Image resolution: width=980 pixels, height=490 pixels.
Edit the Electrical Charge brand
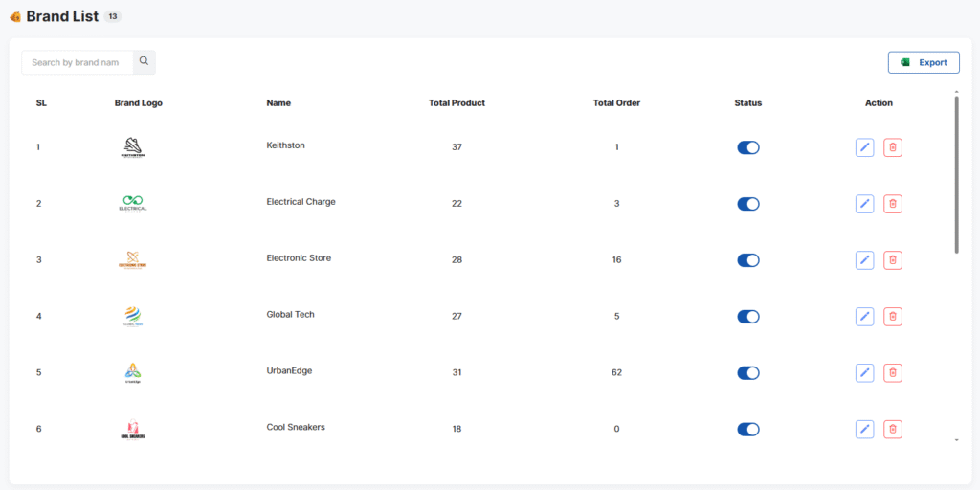coord(864,204)
